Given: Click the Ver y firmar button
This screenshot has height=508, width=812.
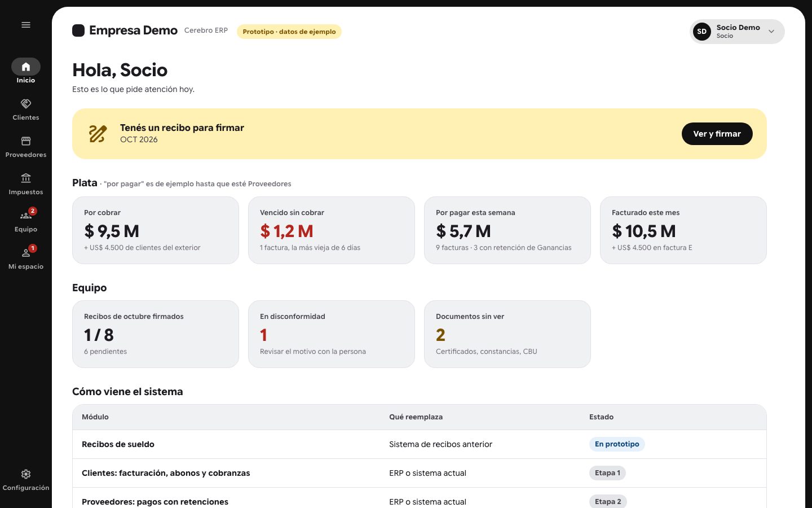Looking at the screenshot, I should point(717,134).
